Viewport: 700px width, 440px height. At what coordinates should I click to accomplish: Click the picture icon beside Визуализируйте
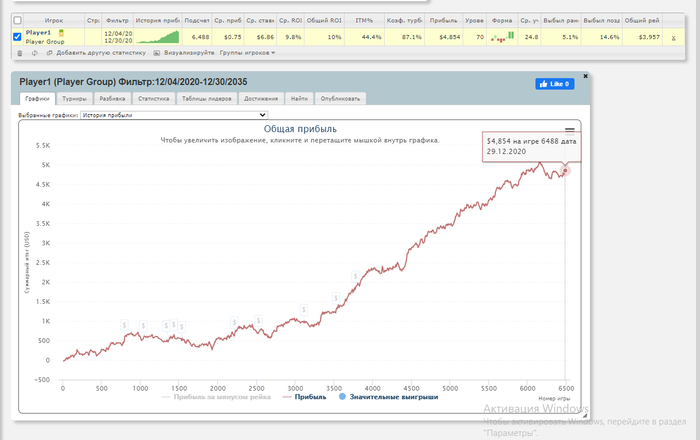click(157, 53)
